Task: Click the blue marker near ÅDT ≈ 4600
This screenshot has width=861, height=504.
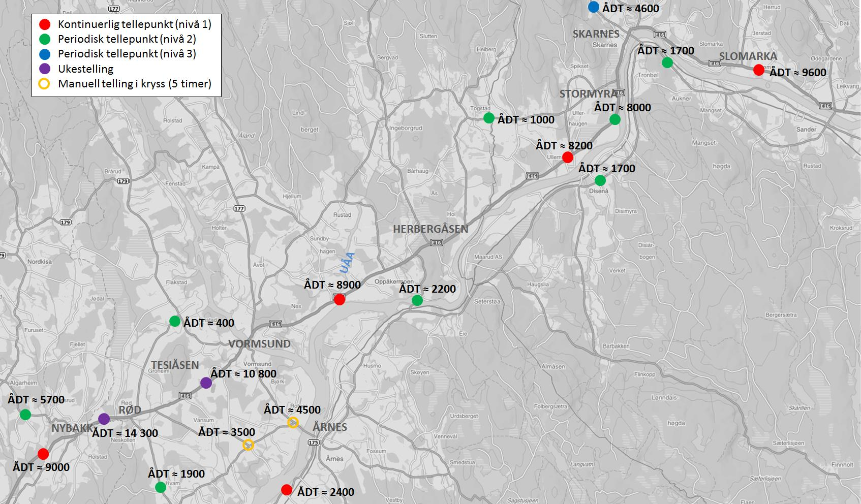Action: coord(593,7)
